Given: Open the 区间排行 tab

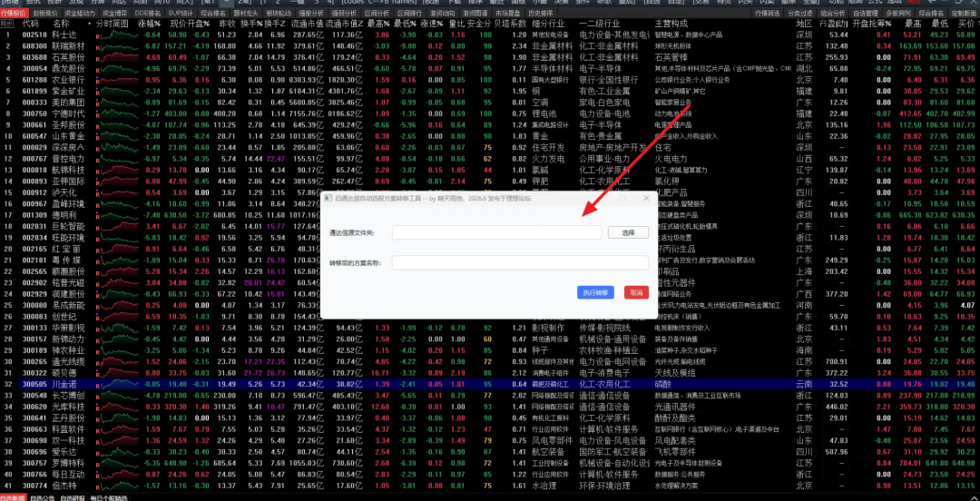Looking at the screenshot, I should point(408,13).
